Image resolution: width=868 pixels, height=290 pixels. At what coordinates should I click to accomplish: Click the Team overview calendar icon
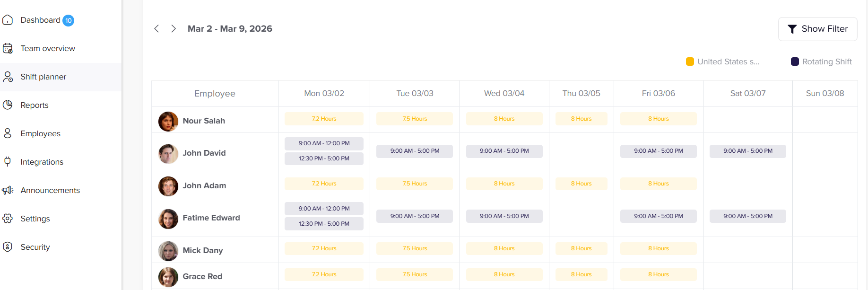(x=8, y=48)
